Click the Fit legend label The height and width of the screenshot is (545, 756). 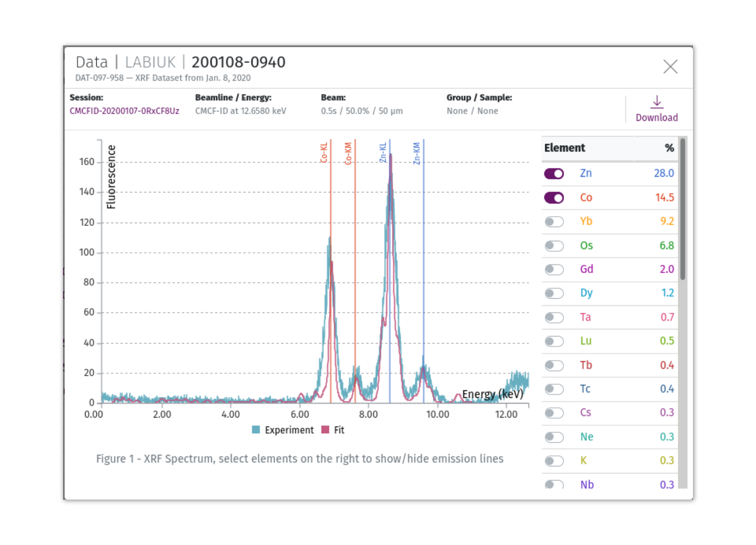coord(339,430)
